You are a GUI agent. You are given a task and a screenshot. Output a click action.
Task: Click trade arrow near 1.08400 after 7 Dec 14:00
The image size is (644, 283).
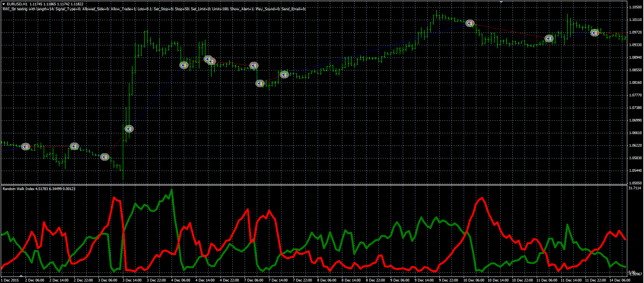point(284,75)
